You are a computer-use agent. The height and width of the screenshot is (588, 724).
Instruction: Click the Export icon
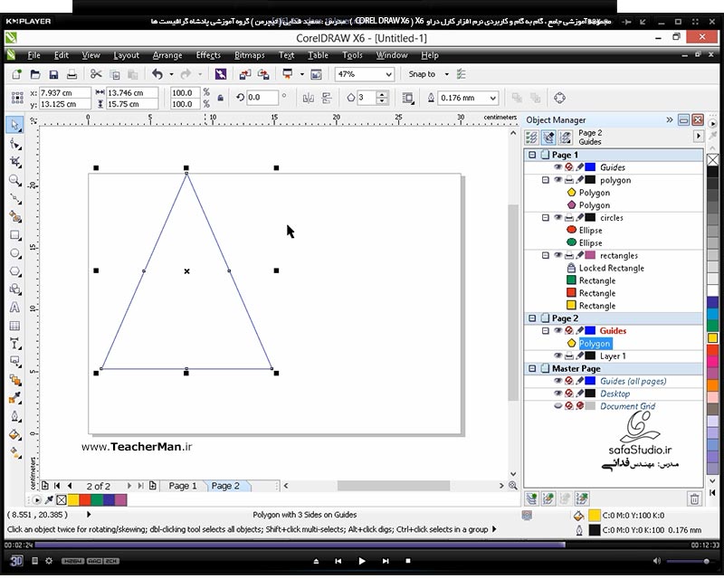point(263,74)
